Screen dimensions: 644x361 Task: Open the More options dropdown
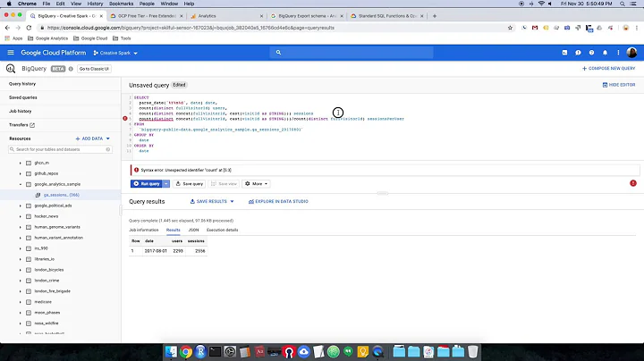point(257,184)
